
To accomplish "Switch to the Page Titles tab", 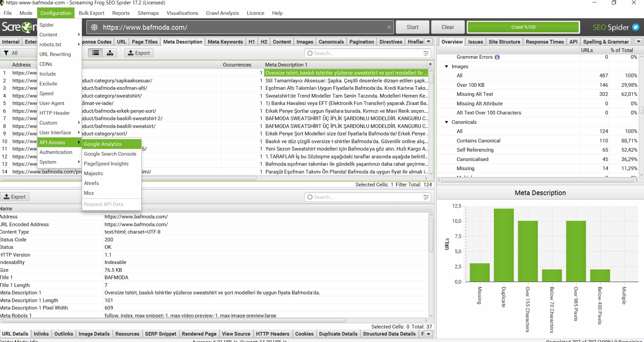I will coord(144,42).
